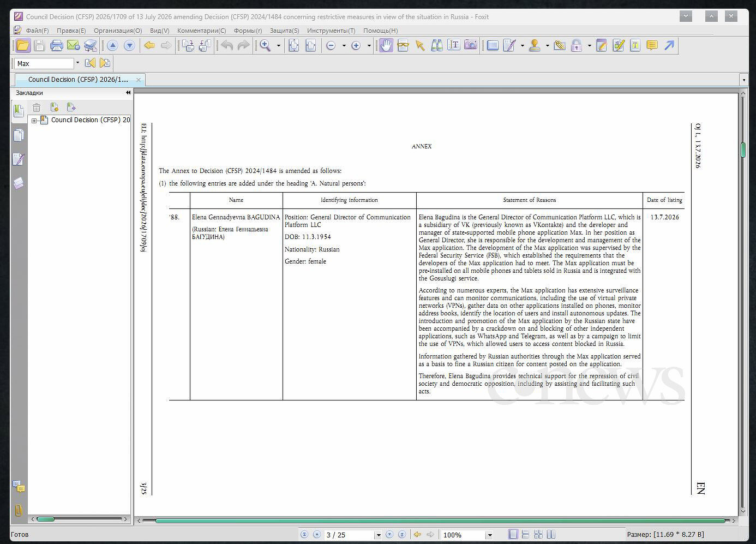Open the Инструменты menu
The image size is (756, 544).
tap(331, 31)
